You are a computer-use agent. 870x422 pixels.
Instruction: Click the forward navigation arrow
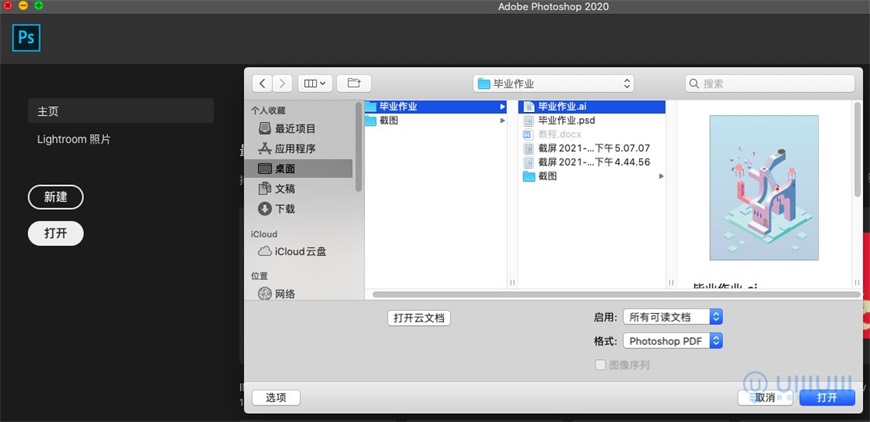coord(282,84)
